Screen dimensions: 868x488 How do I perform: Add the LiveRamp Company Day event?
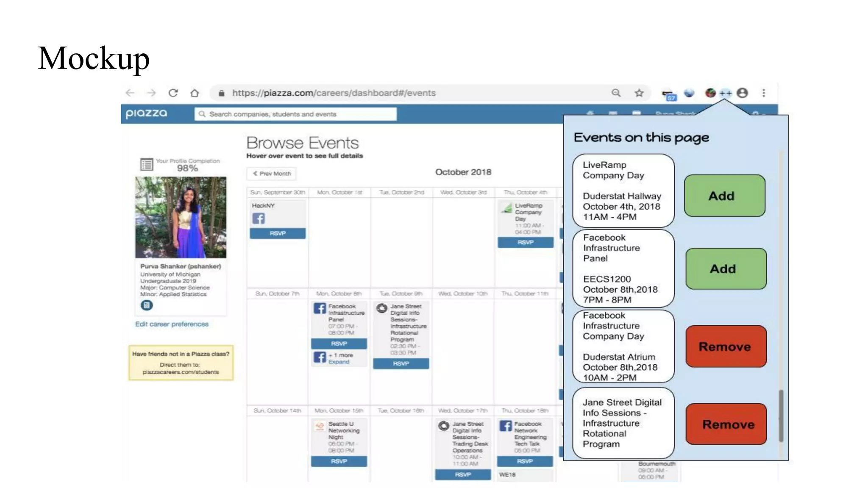click(724, 196)
